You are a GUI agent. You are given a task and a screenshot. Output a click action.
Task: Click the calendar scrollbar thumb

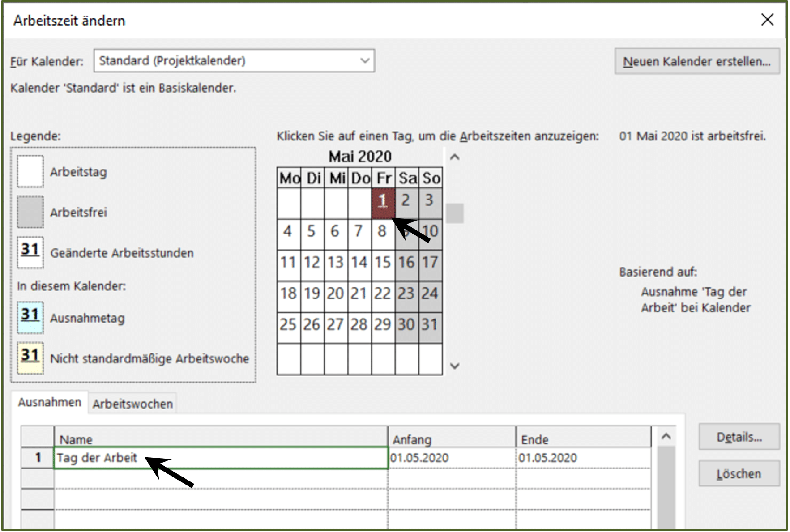click(x=455, y=213)
